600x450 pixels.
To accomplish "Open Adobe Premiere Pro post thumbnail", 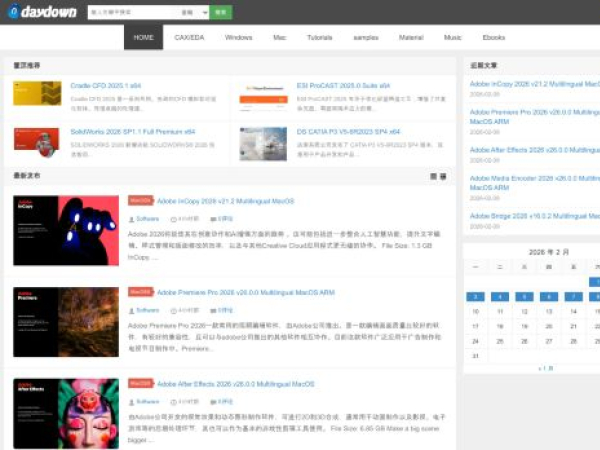I will click(x=65, y=322).
